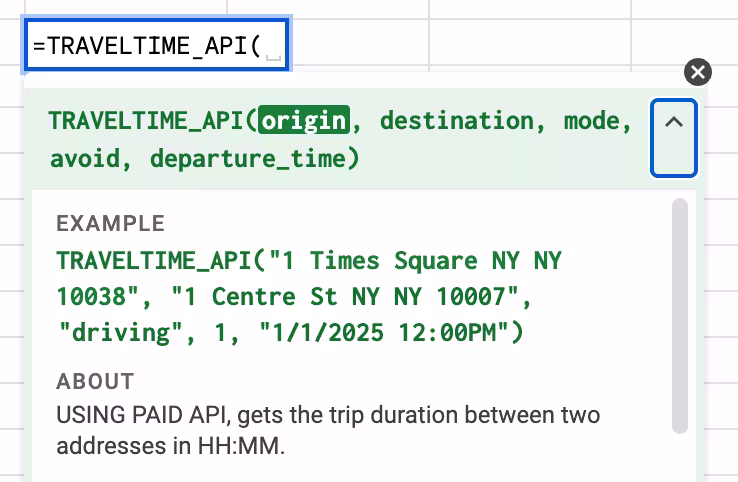Click the avoid parameter in the signature

[85, 158]
